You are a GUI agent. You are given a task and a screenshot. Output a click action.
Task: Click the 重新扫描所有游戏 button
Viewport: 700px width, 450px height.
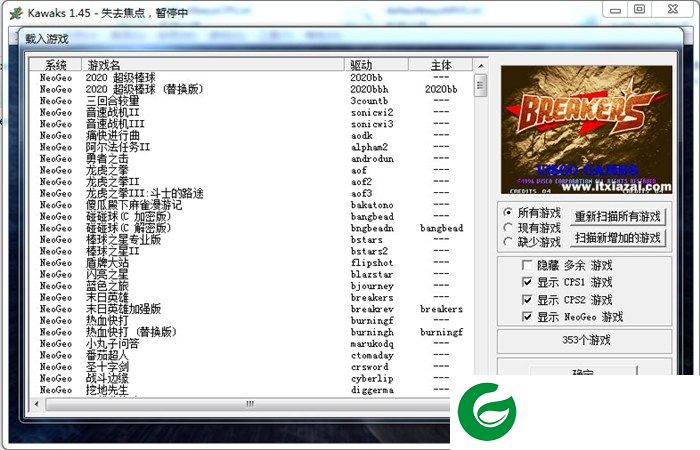(618, 217)
